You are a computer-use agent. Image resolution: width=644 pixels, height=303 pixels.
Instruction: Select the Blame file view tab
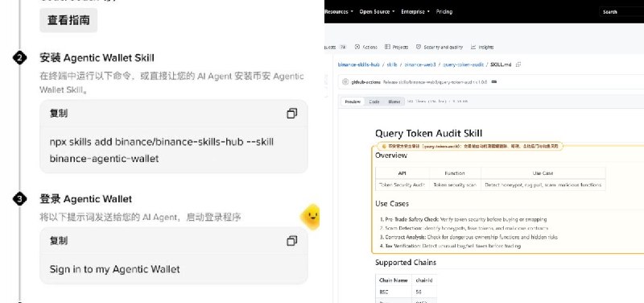click(x=394, y=102)
